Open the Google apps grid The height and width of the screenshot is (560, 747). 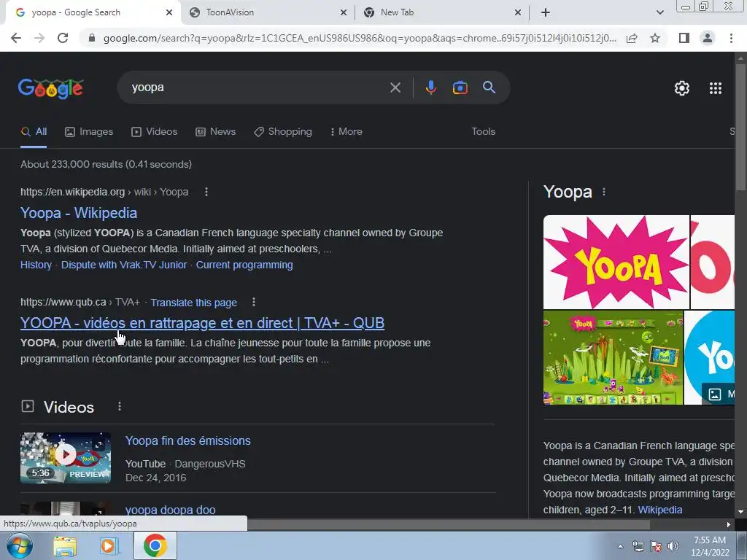pyautogui.click(x=716, y=88)
